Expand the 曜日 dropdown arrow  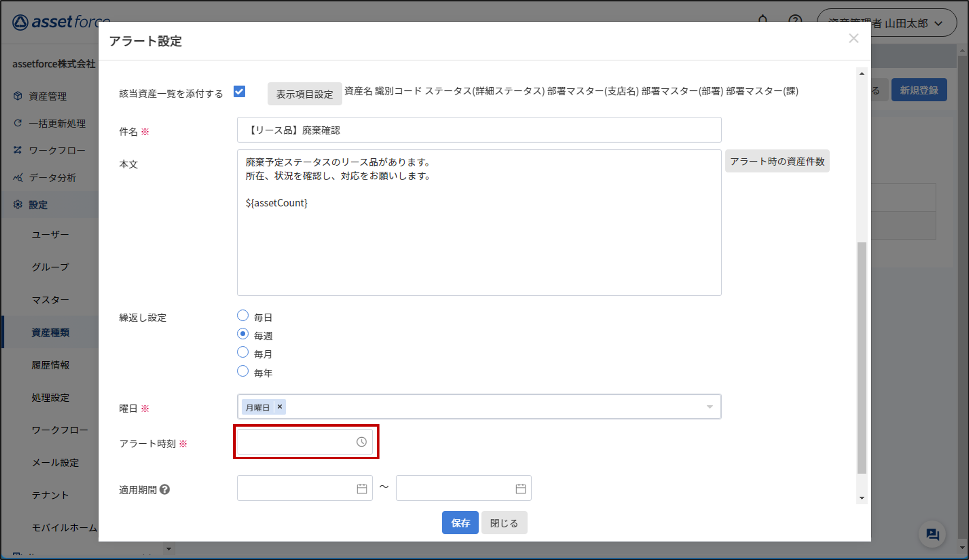click(710, 407)
